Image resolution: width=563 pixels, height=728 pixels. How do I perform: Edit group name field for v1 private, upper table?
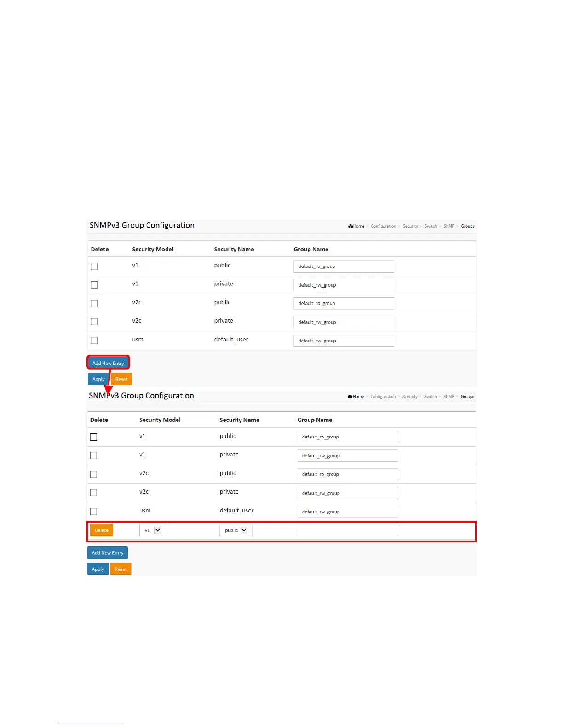tap(344, 285)
